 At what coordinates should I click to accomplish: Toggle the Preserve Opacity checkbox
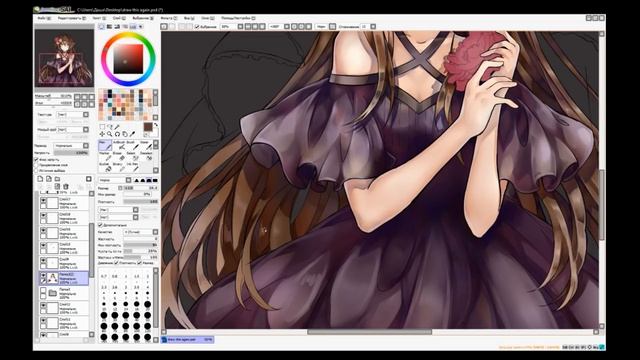click(x=36, y=160)
